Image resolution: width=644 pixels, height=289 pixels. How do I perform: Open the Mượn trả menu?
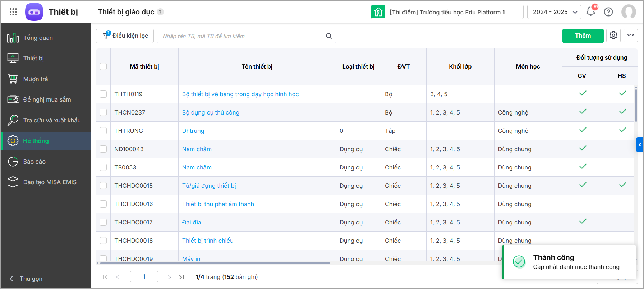point(35,79)
